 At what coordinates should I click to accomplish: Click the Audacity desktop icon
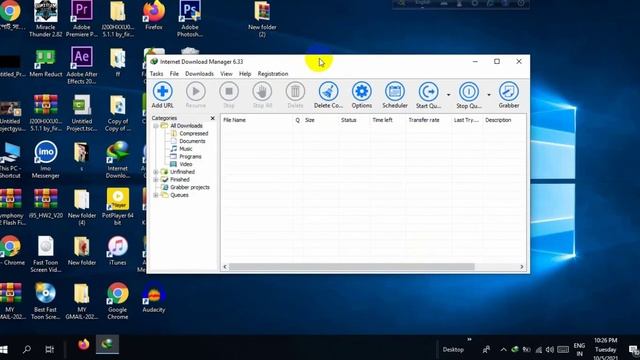154,298
